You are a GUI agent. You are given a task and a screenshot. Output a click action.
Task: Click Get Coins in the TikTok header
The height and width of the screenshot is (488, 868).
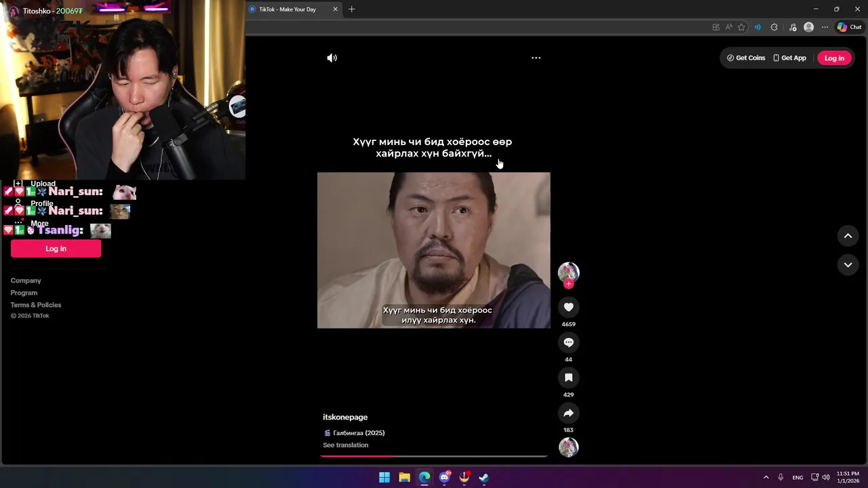coord(746,58)
